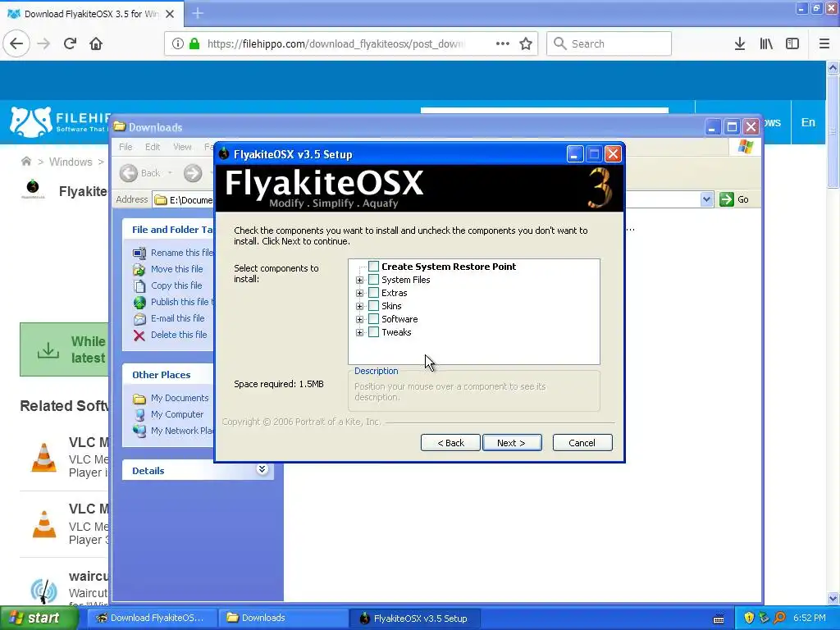Open the page actions three-dots menu

pyautogui.click(x=503, y=43)
